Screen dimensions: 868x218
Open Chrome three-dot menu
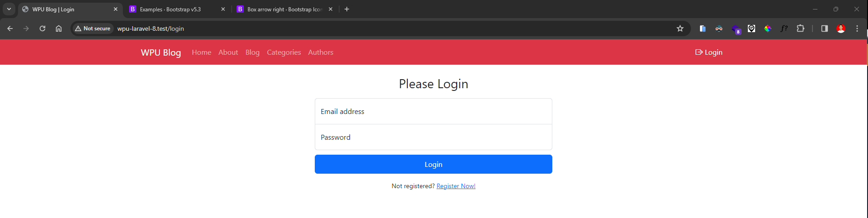point(857,28)
